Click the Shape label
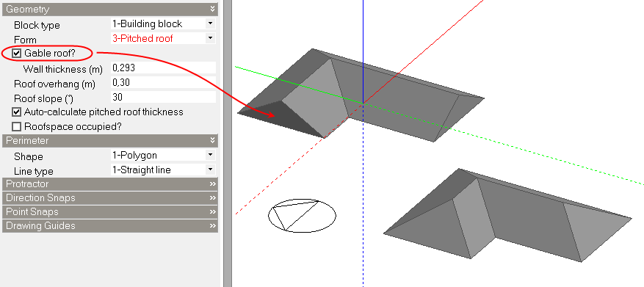Viewport: 644px width, 287px height. click(x=29, y=157)
